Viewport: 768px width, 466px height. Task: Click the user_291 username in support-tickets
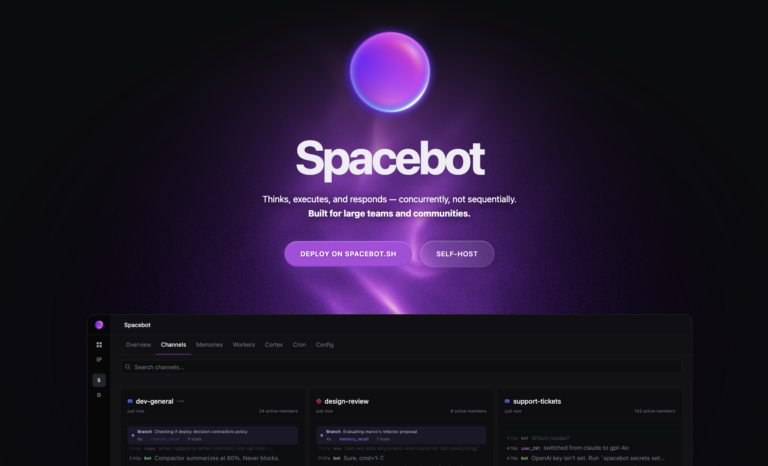530,448
